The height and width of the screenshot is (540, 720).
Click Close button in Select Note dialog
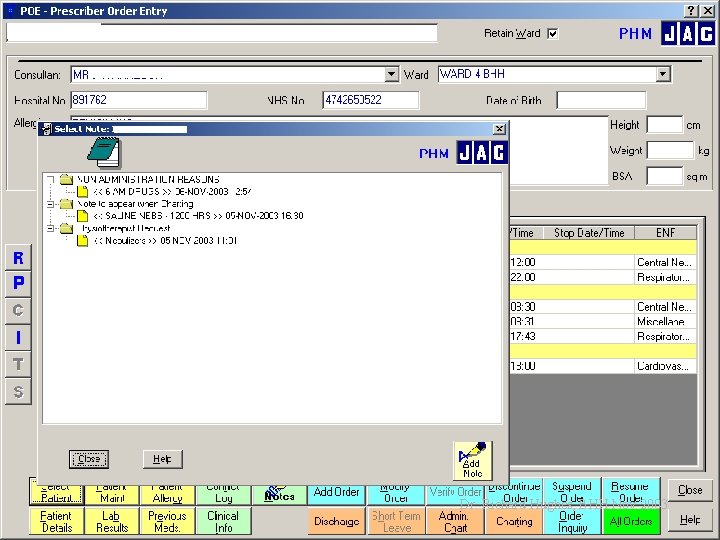89,459
